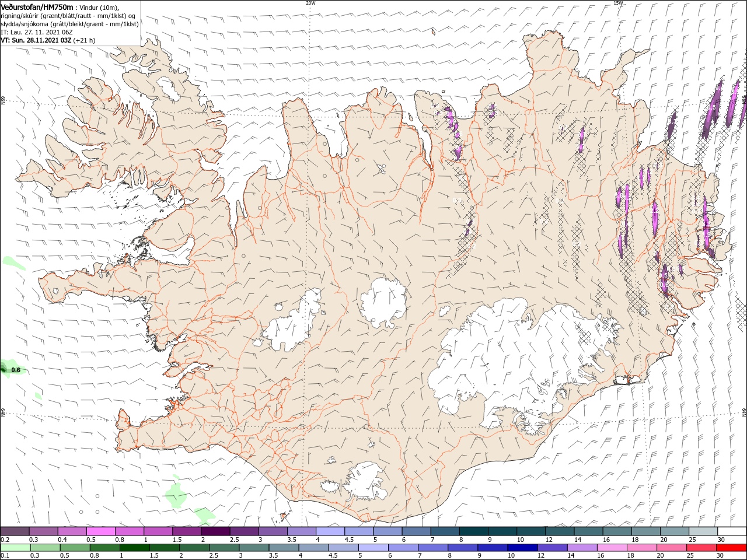The height and width of the screenshot is (560, 747).
Task: Select bottom-row navy swatch between 10 and 12
Action: click(x=522, y=548)
